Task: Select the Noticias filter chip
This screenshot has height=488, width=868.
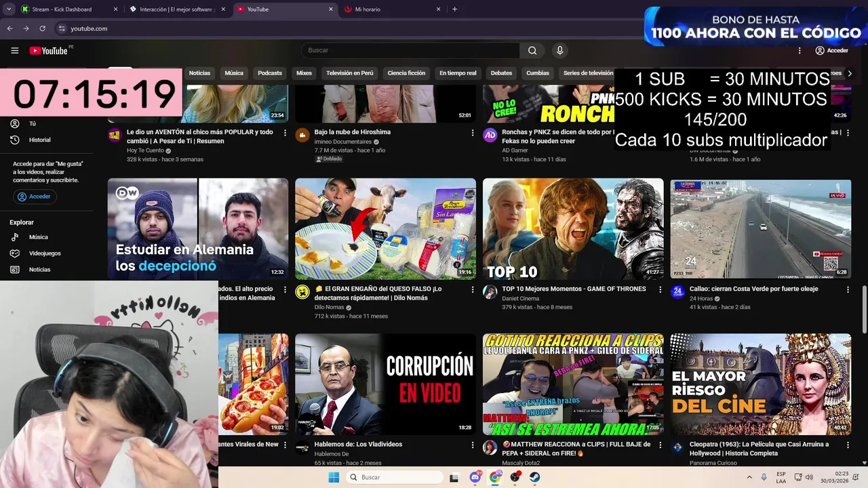Action: pos(199,73)
